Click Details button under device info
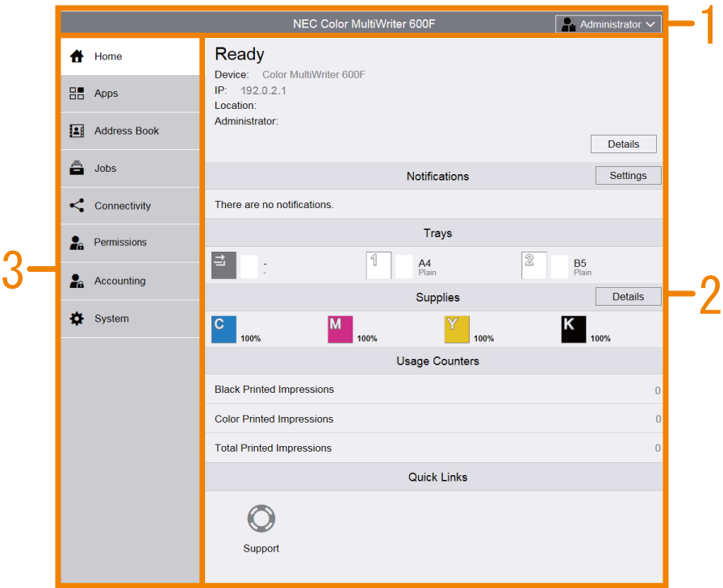The image size is (723, 588). pos(623,144)
